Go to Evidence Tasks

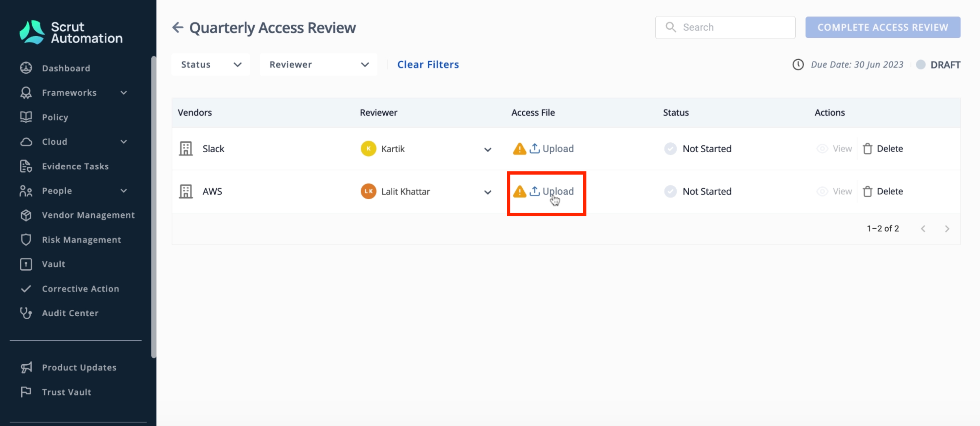(x=75, y=166)
